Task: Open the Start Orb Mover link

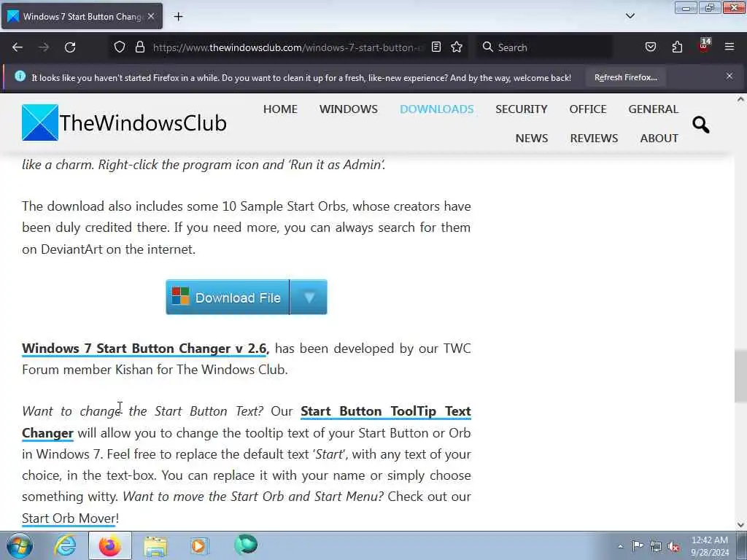Action: tap(69, 518)
